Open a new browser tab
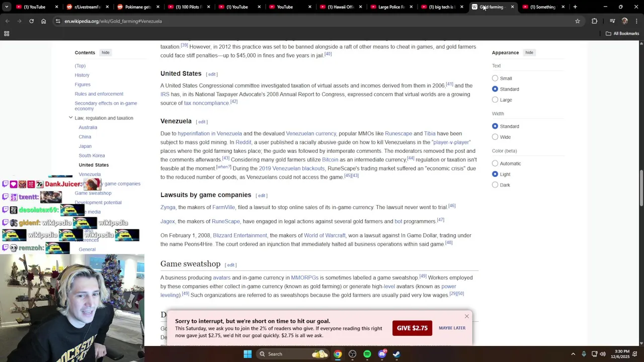The image size is (644, 362). 575,7
